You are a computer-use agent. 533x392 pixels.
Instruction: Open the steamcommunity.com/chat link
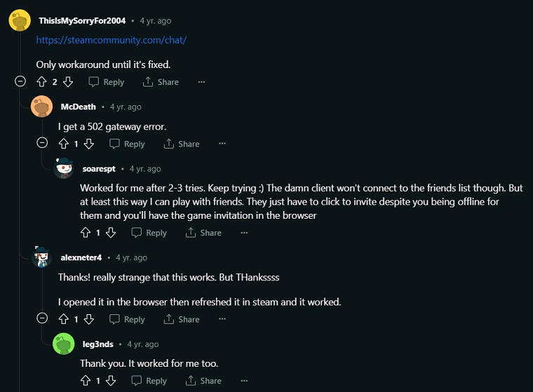click(x=112, y=40)
